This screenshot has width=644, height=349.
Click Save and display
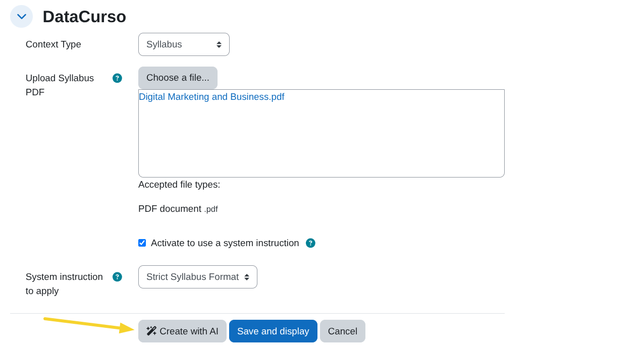click(x=273, y=331)
